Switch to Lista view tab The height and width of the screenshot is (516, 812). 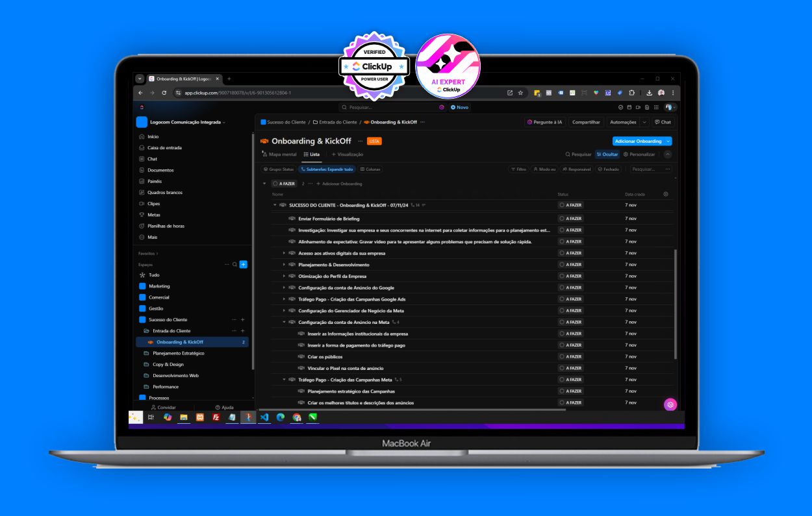(312, 154)
